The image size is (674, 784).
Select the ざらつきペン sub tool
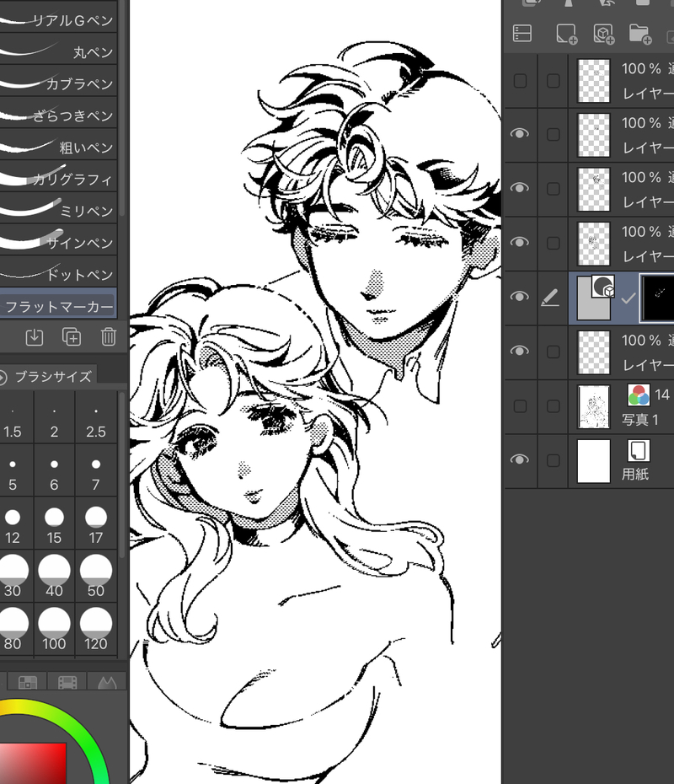[58, 112]
